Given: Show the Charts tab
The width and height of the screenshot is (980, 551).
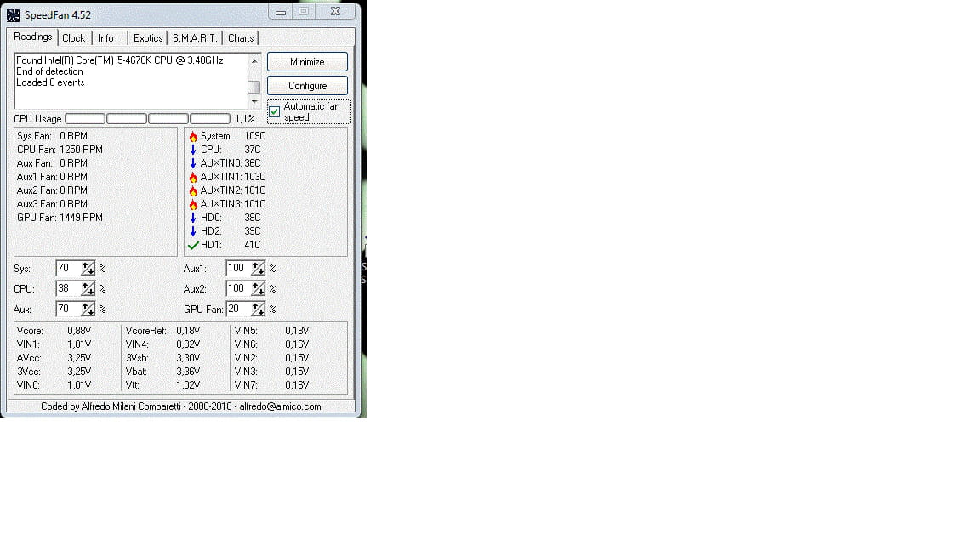Looking at the screenshot, I should click(241, 38).
